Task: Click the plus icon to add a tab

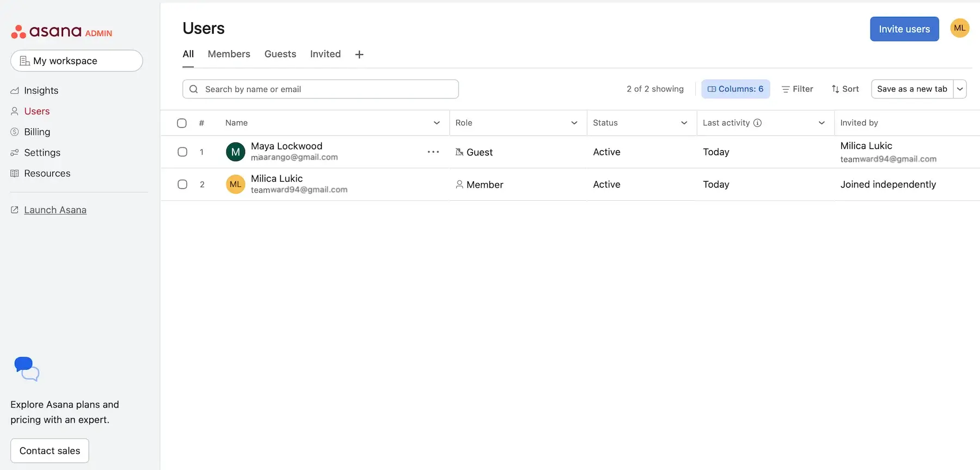Action: [359, 54]
